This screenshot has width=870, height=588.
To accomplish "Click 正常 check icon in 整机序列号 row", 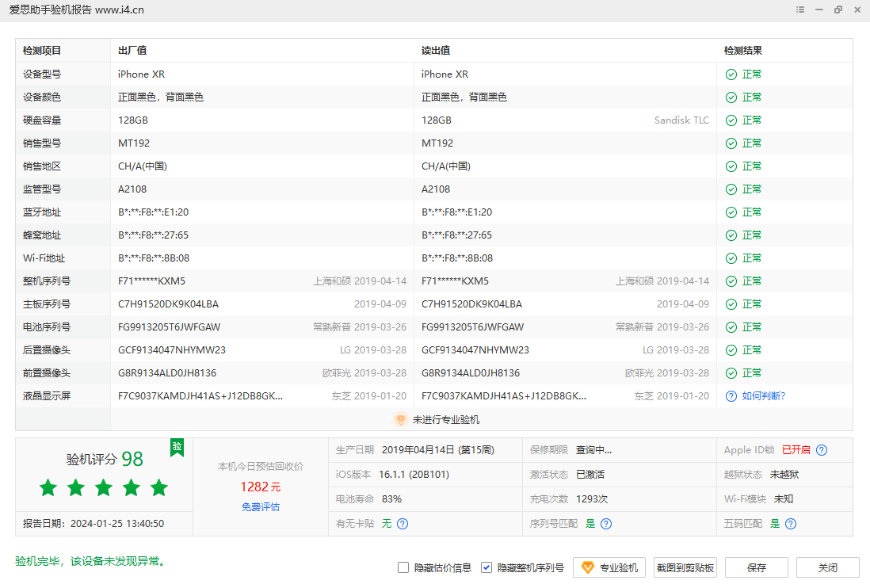I will [x=731, y=281].
